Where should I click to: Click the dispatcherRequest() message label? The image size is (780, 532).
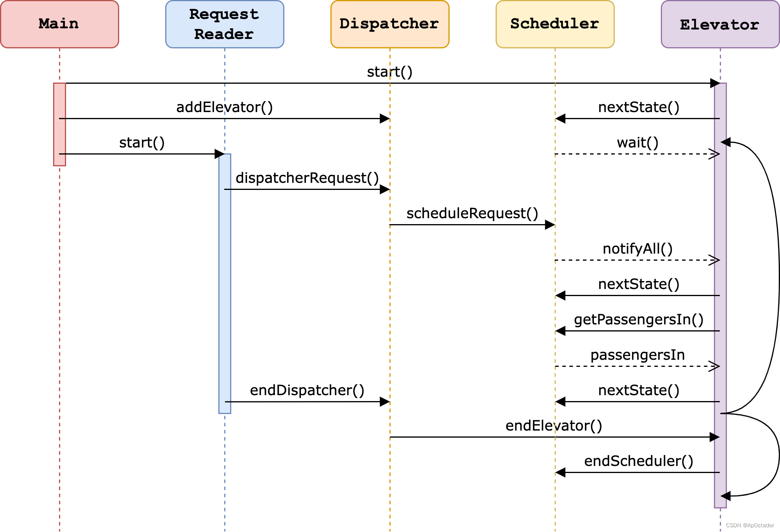coord(307,178)
